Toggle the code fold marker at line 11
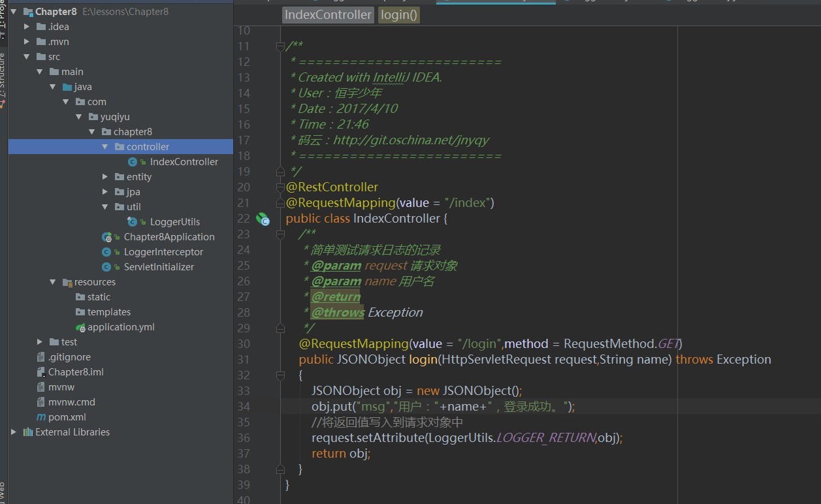The width and height of the screenshot is (821, 504). coord(280,46)
